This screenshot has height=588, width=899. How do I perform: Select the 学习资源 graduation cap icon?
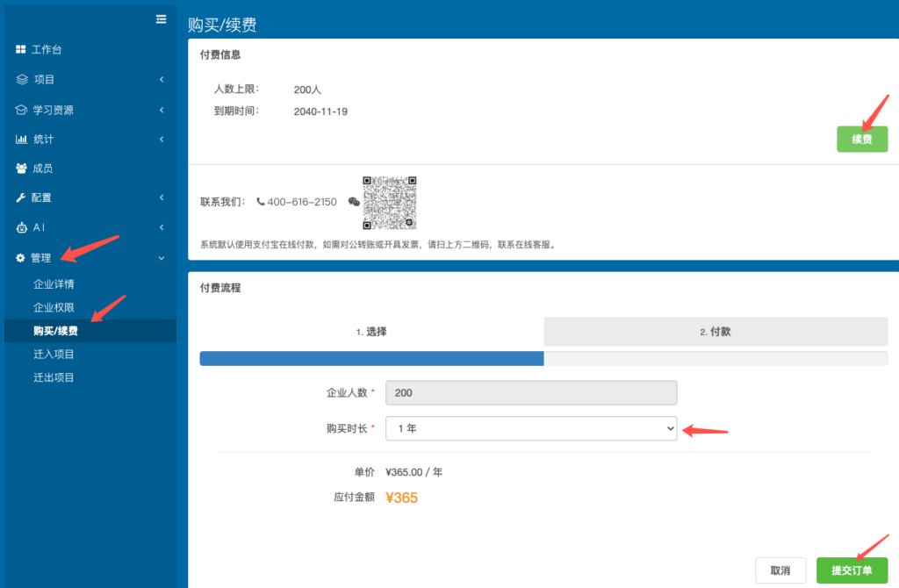[x=19, y=109]
